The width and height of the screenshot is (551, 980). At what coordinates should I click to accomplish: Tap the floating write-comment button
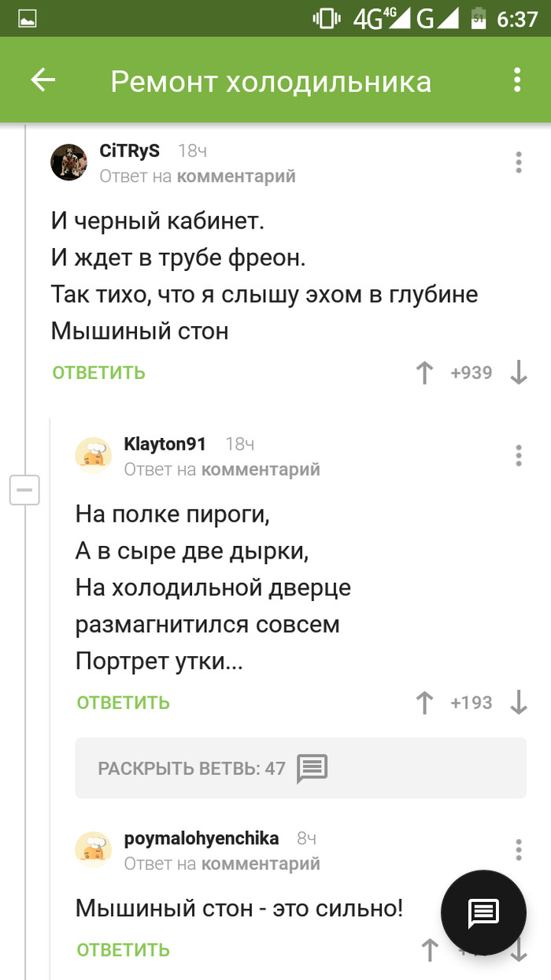483,912
